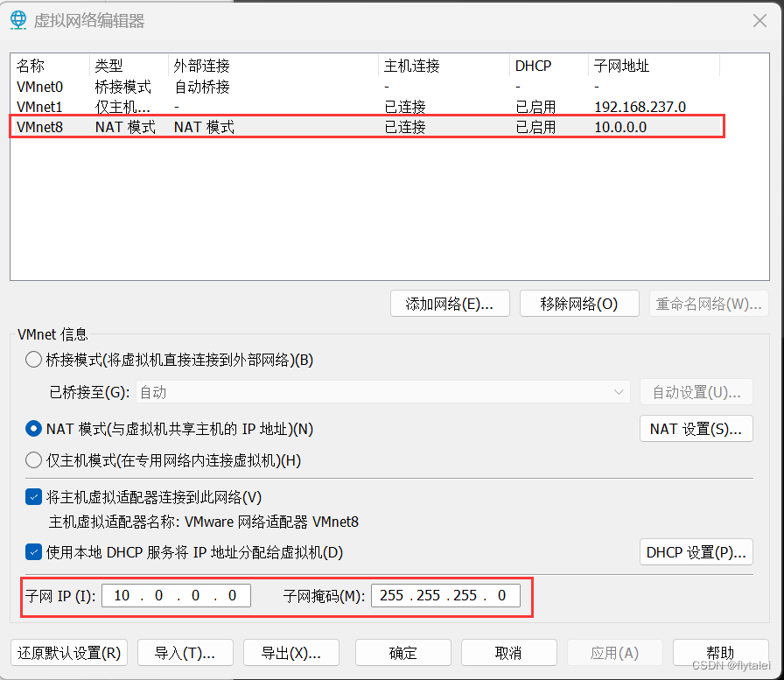This screenshot has height=680, width=784.
Task: Click the first octet of 子网 IP field
Action: [122, 595]
